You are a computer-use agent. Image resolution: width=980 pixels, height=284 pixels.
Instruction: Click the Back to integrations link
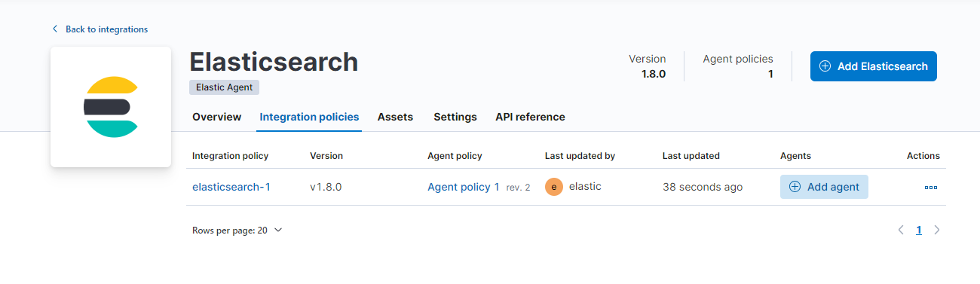(106, 29)
